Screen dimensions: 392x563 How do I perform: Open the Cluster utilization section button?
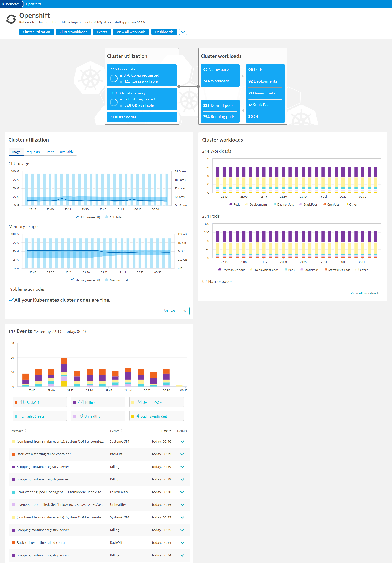[36, 32]
